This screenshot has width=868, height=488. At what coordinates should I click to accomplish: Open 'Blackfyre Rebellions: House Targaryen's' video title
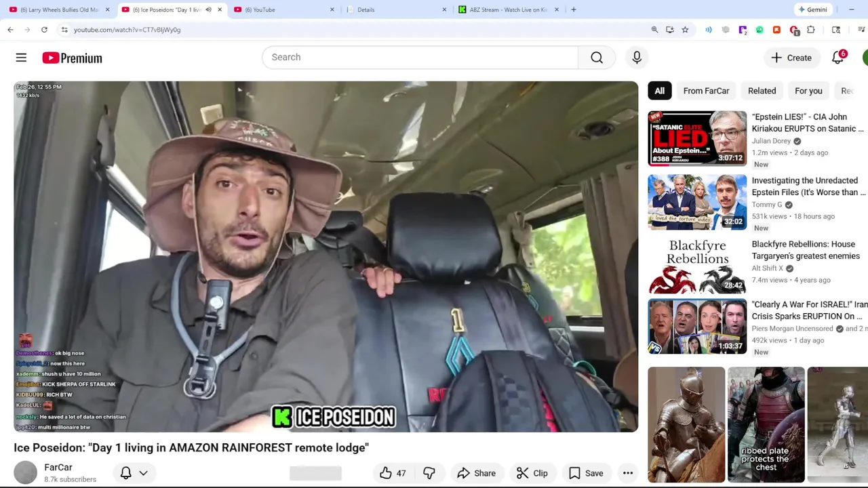[x=806, y=250]
